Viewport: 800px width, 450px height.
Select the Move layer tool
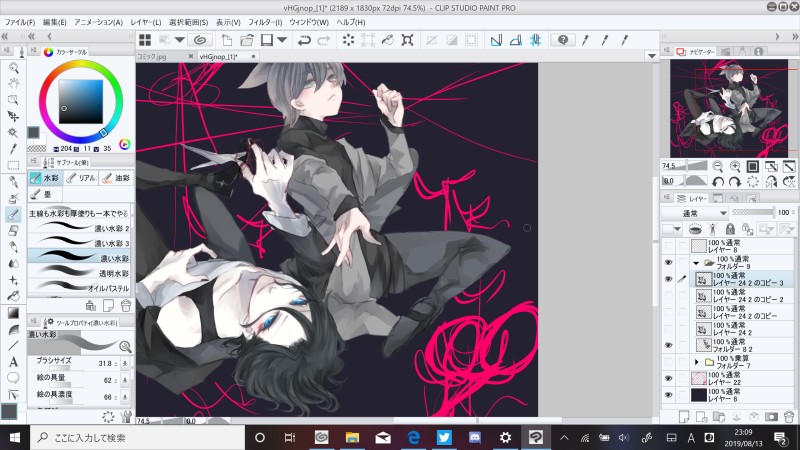[13, 116]
